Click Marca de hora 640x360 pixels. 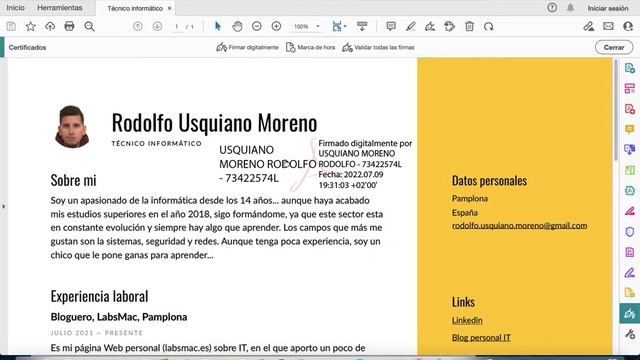point(310,47)
